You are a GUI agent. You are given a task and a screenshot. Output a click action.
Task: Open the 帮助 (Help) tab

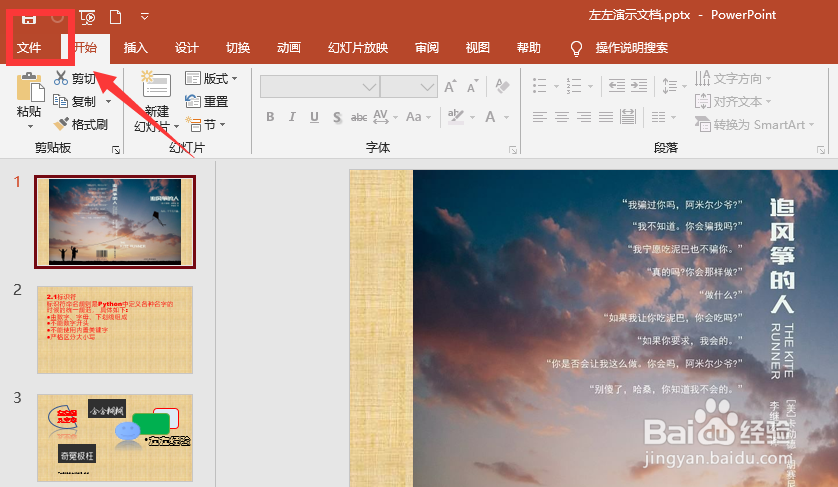(529, 48)
